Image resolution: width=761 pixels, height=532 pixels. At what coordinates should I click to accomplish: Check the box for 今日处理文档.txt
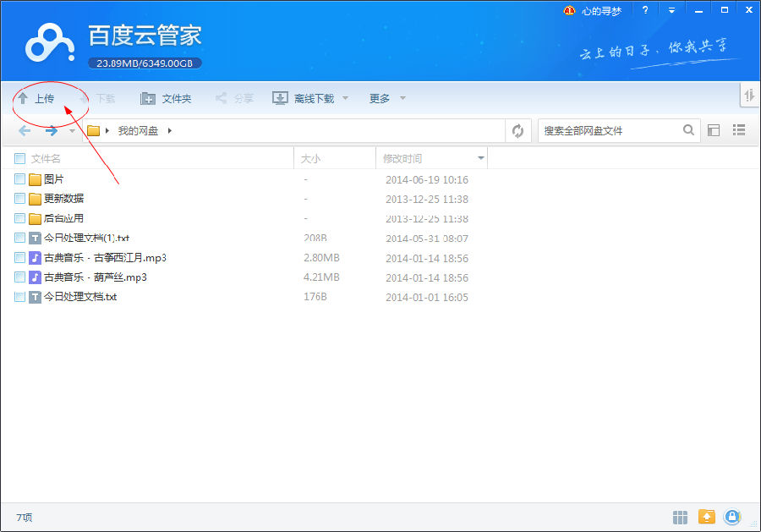[20, 297]
